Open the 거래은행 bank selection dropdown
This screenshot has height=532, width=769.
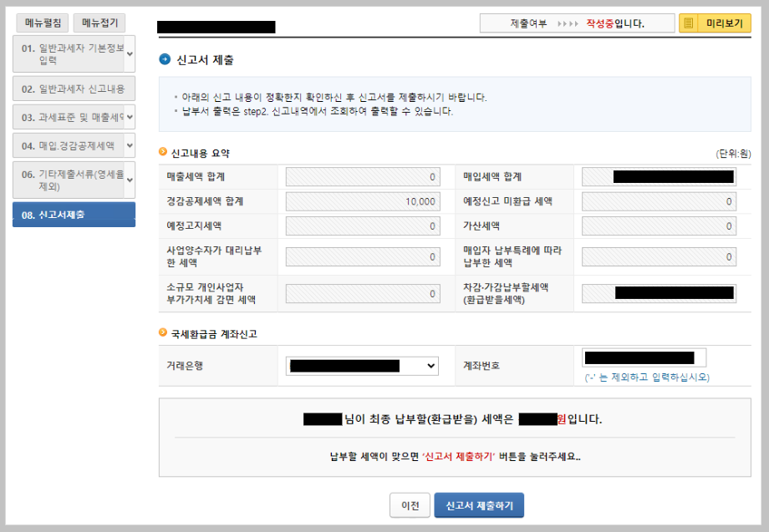[x=364, y=366]
